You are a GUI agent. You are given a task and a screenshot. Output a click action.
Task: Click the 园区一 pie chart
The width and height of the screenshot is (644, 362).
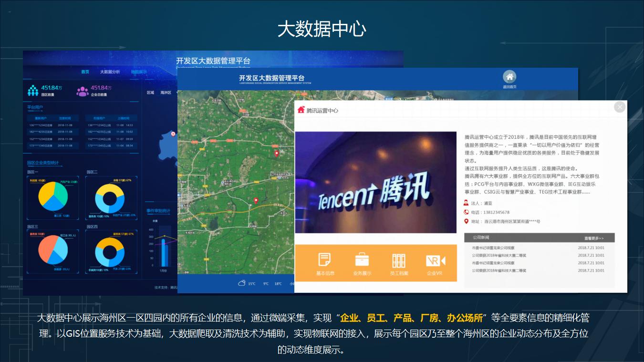(52, 197)
